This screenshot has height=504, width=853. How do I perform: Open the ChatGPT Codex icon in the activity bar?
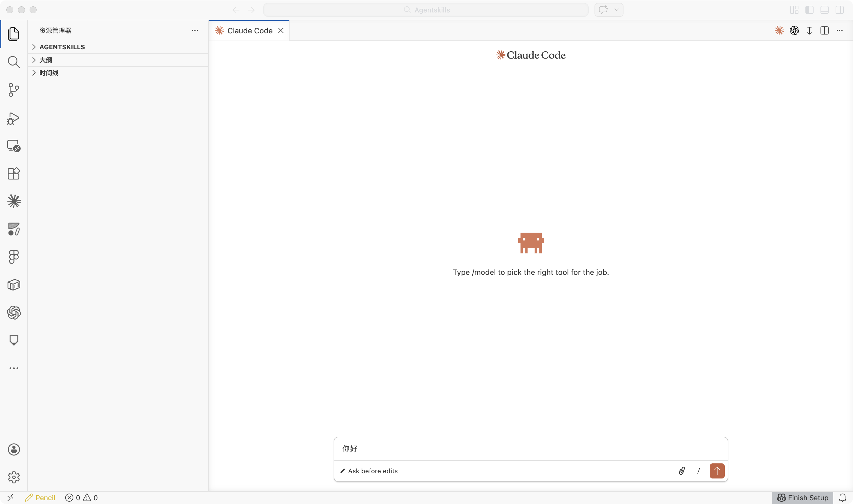[14, 312]
